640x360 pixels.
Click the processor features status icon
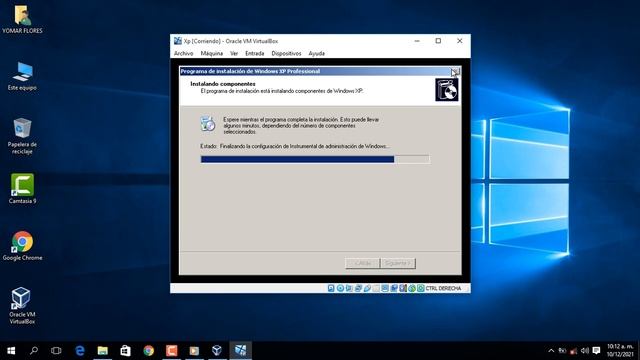403,288
